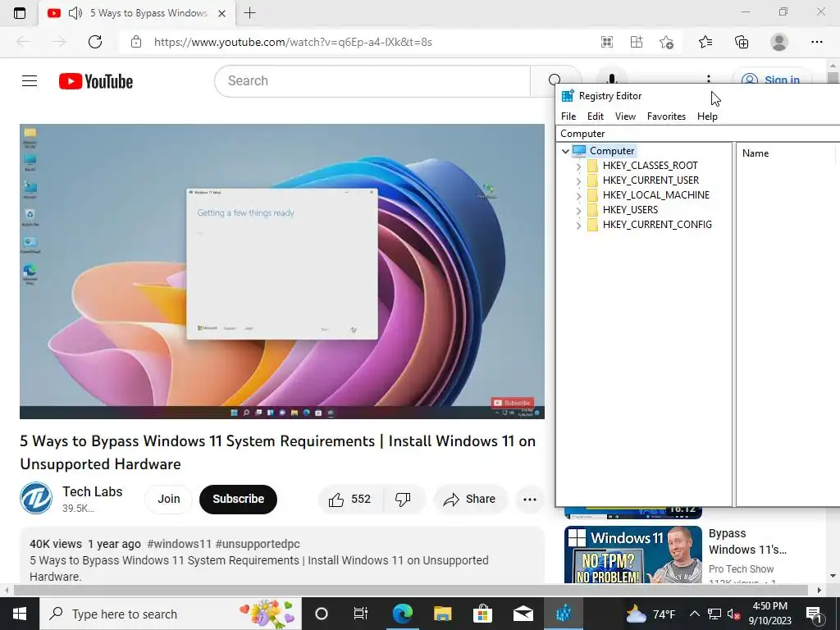Expand HKEY_LOCAL_MACHINE chevron
The image size is (840, 630).
pyautogui.click(x=578, y=196)
